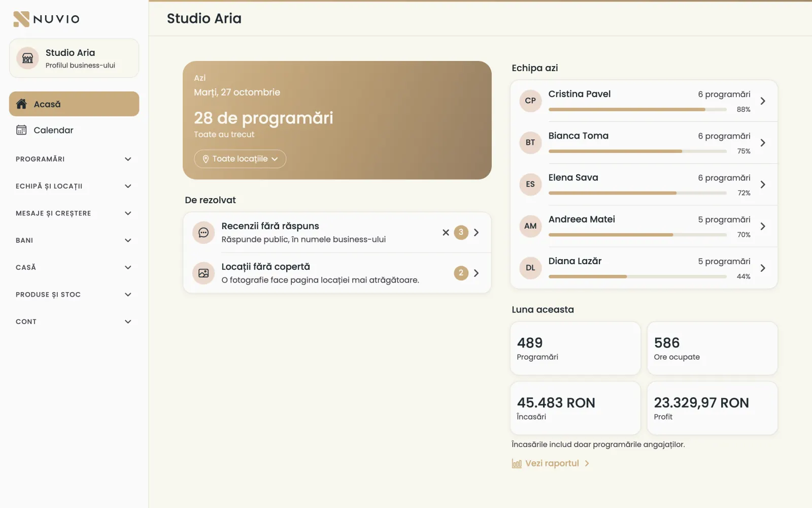Image resolution: width=812 pixels, height=508 pixels.
Task: Open Diana Lazăr's details arrow
Action: click(x=763, y=268)
